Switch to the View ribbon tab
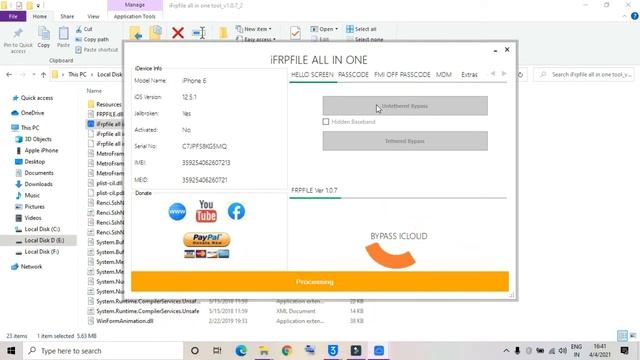 click(x=93, y=16)
